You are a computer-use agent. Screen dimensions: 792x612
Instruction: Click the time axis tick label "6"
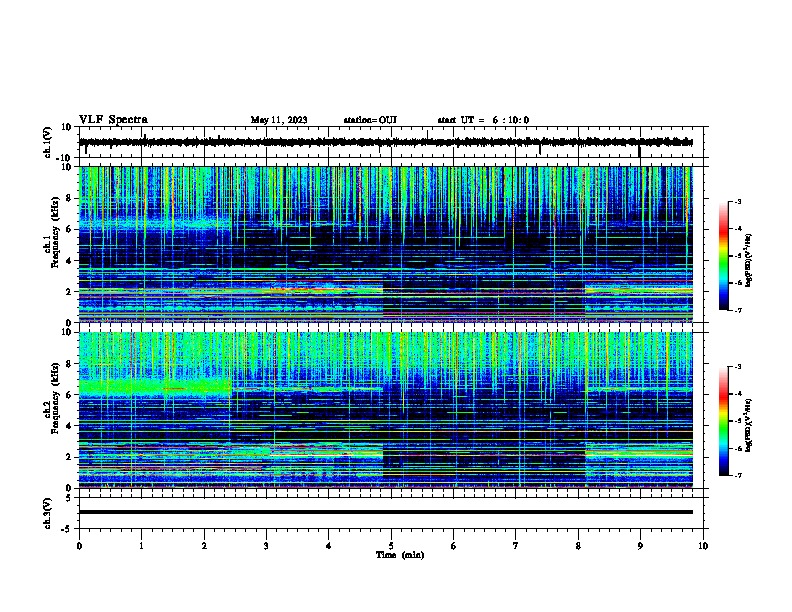[x=454, y=546]
